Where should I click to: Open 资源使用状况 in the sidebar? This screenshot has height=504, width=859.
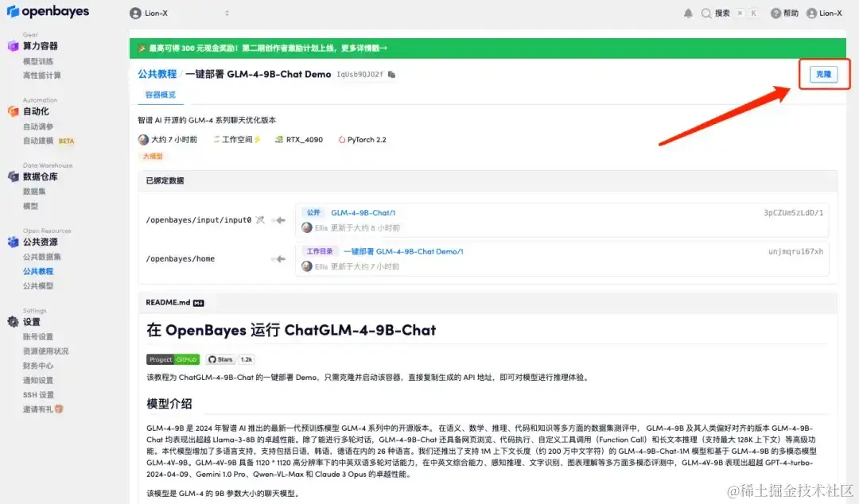point(46,351)
